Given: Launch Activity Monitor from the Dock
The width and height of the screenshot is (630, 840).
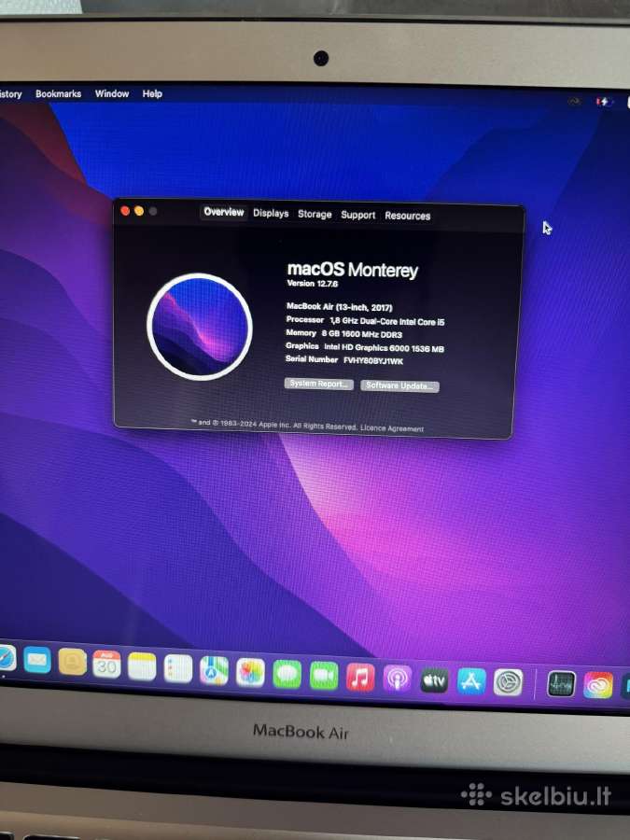Looking at the screenshot, I should pyautogui.click(x=561, y=685).
